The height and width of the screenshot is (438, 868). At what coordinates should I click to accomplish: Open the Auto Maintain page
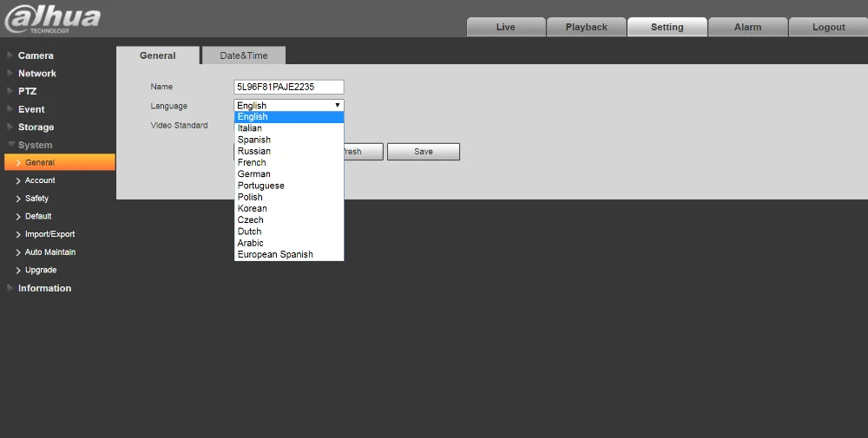[x=49, y=252]
